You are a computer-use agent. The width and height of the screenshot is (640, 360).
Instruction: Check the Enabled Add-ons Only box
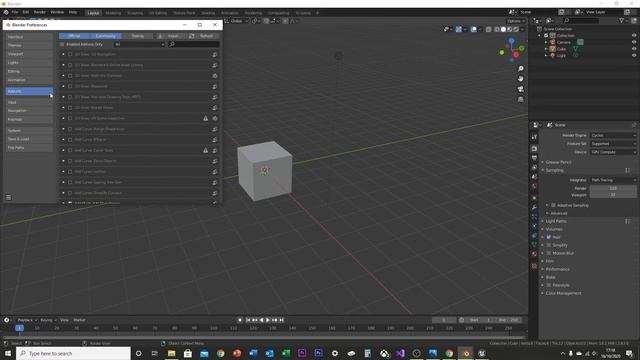click(62, 44)
